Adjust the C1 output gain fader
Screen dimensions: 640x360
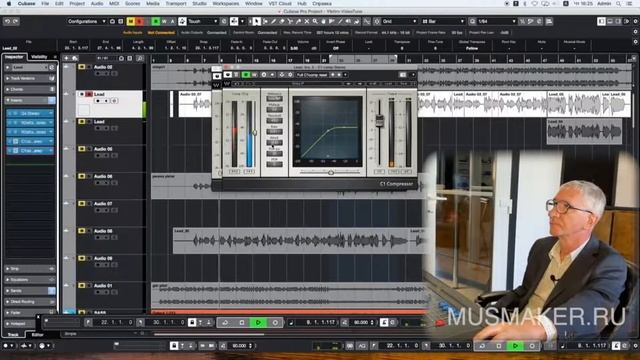coord(380,120)
